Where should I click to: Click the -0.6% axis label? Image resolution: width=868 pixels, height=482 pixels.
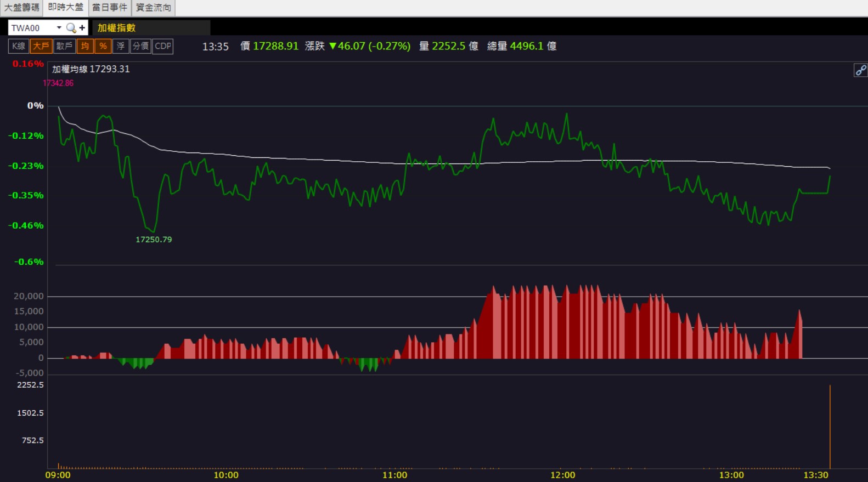tap(29, 262)
